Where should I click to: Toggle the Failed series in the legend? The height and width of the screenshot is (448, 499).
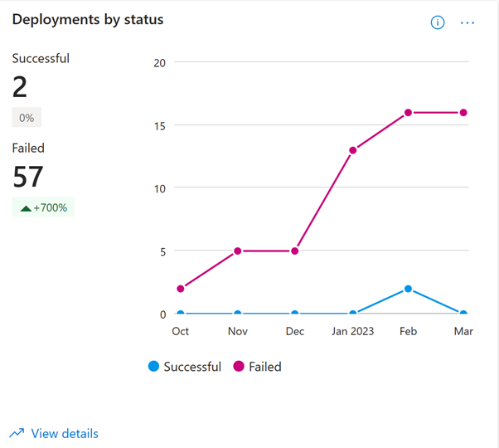click(257, 367)
